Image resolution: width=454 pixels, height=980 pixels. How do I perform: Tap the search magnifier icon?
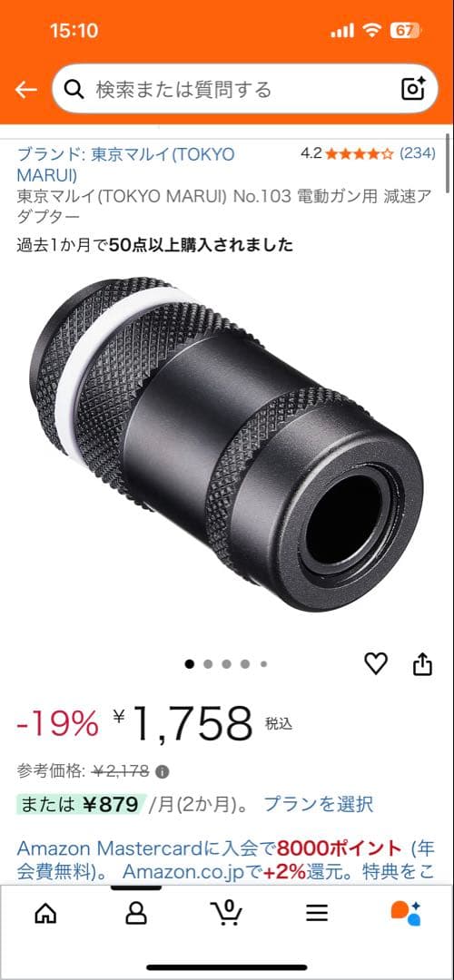[74, 89]
